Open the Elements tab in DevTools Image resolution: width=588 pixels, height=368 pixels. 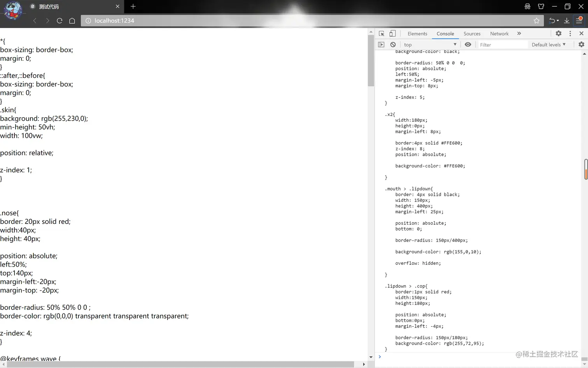coord(417,33)
